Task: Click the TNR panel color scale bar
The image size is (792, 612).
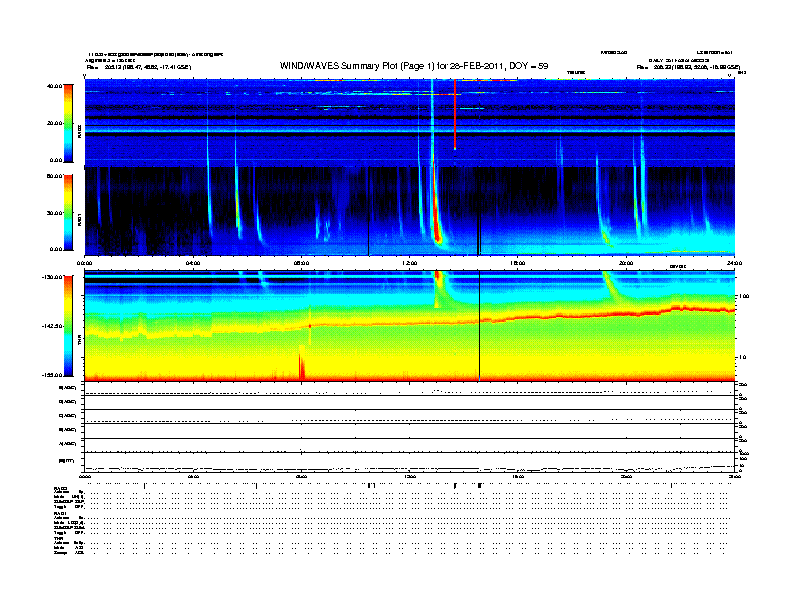Action: click(68, 326)
